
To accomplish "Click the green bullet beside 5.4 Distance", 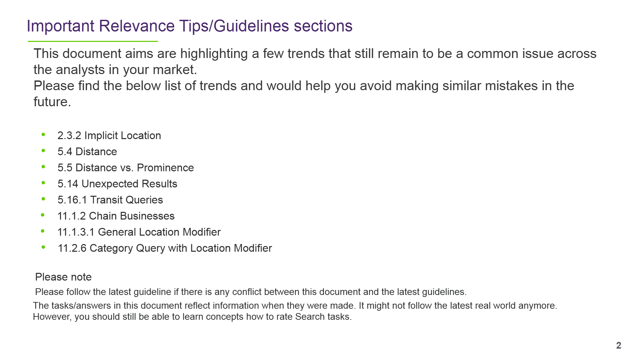I will coord(43,151).
